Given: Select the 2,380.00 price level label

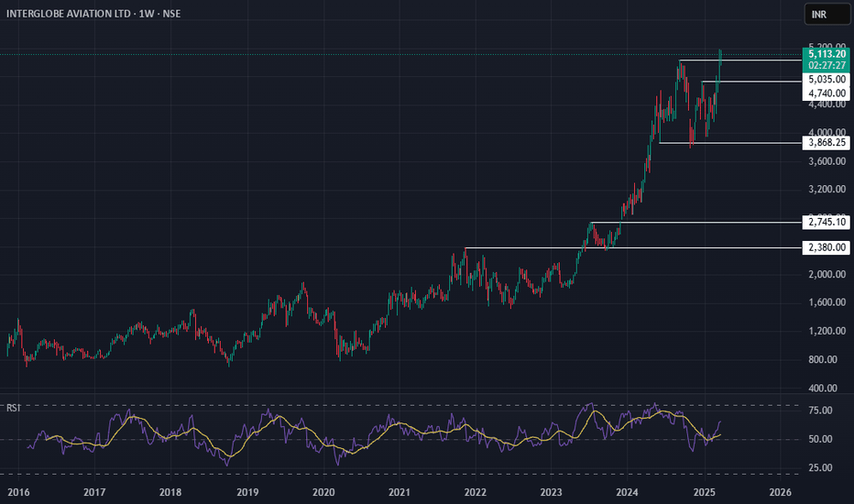Looking at the screenshot, I should (827, 247).
